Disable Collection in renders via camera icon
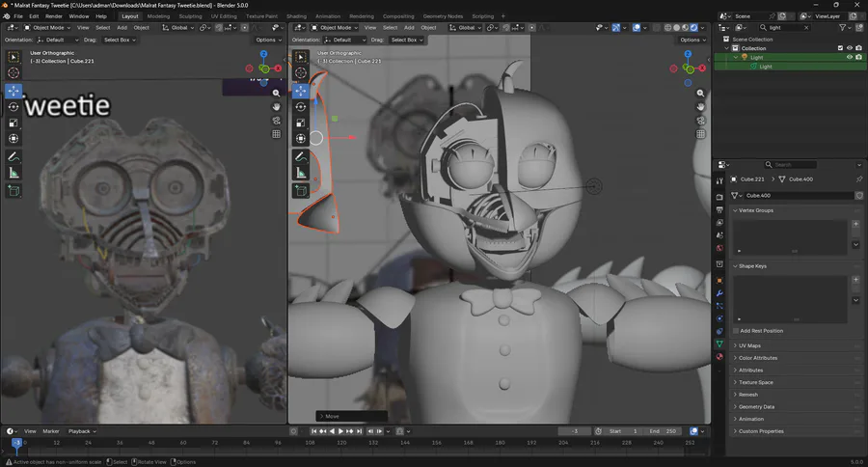Screen dimensions: 868x467 pos(858,48)
